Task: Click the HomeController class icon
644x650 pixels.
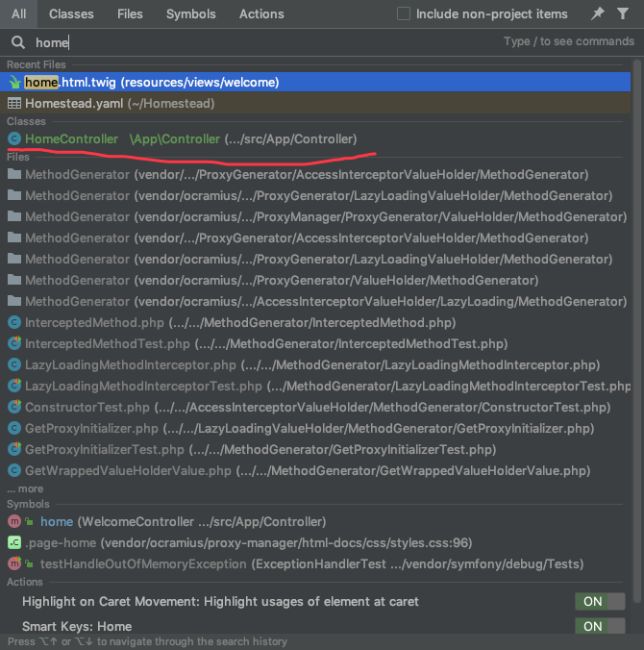Action: (x=14, y=139)
